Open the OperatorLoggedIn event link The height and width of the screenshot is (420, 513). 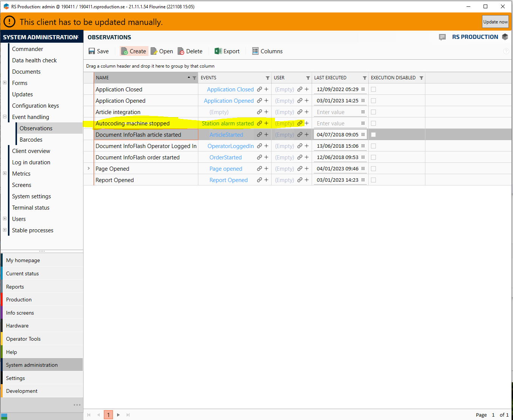point(230,146)
